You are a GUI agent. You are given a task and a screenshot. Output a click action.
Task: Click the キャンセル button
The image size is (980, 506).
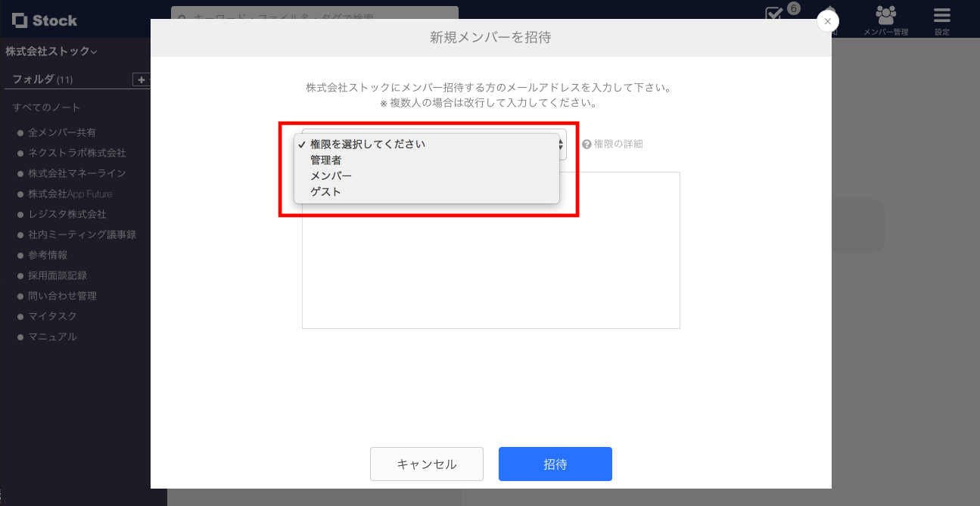click(426, 464)
